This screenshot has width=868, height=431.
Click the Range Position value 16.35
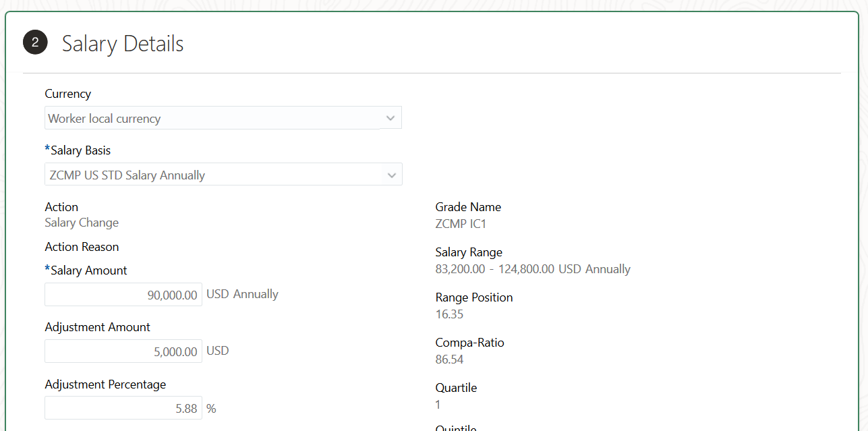click(x=450, y=314)
